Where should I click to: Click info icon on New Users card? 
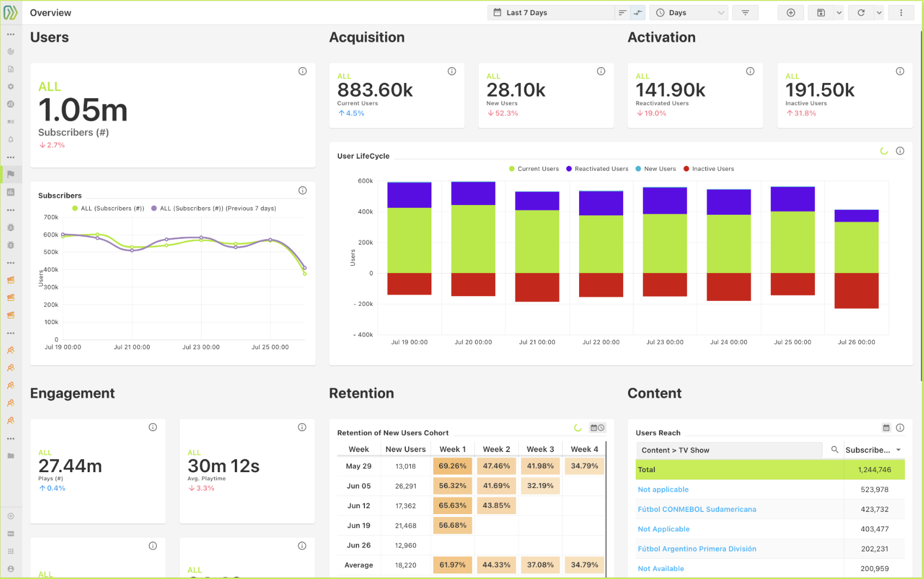(601, 71)
